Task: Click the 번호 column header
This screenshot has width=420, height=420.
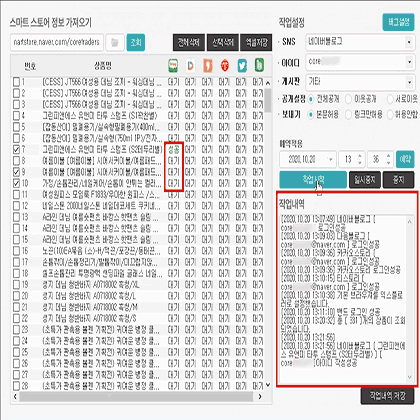Action: coord(30,66)
